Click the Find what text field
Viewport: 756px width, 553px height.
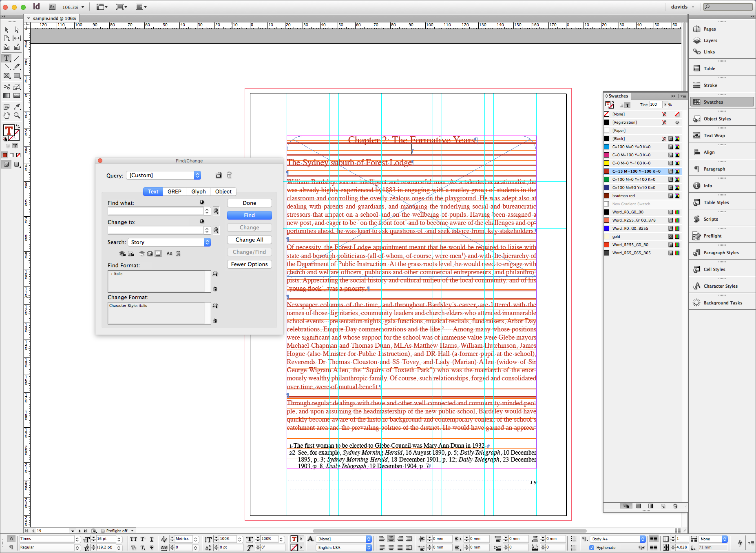155,211
